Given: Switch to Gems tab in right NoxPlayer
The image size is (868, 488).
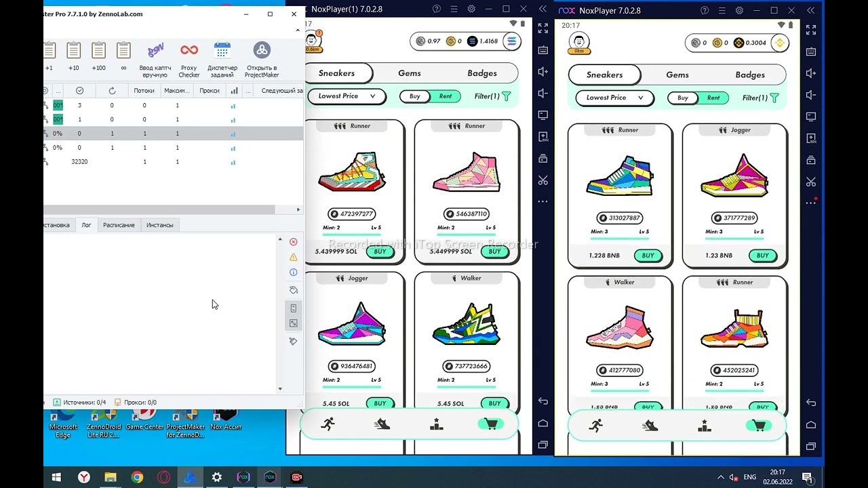Looking at the screenshot, I should point(677,75).
